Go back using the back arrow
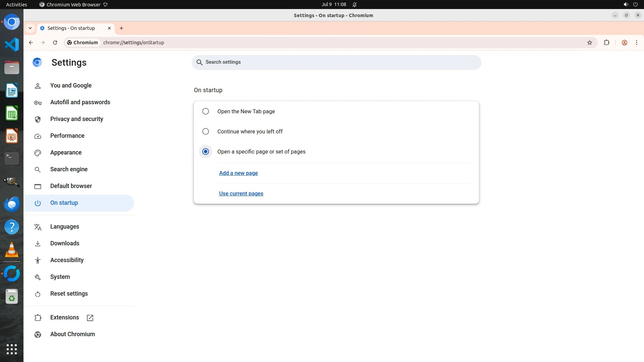The image size is (644, 362). [31, 43]
